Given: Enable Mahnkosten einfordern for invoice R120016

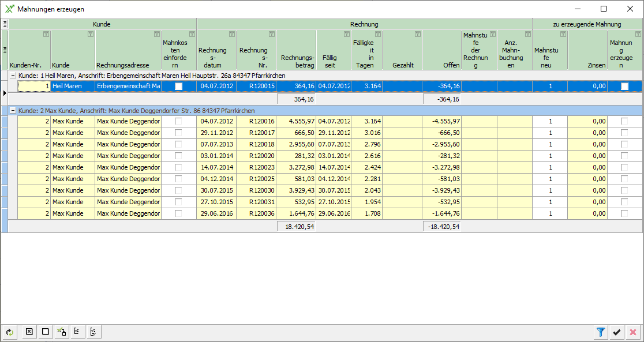Looking at the screenshot, I should 178,121.
